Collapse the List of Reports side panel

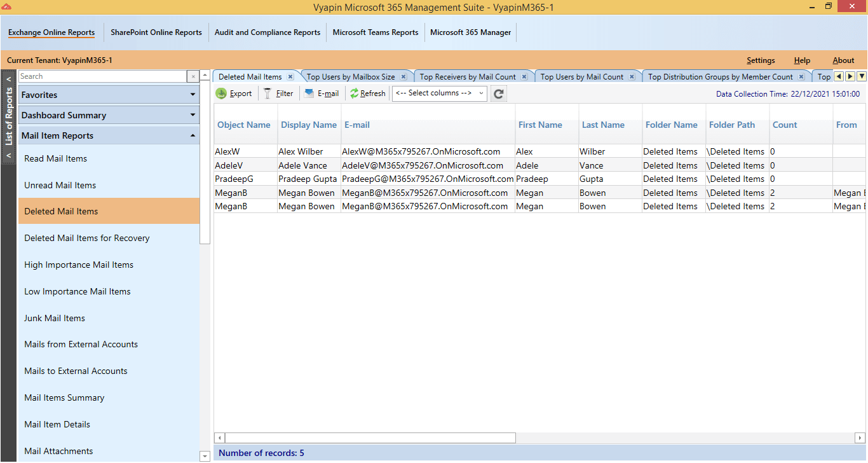point(9,118)
